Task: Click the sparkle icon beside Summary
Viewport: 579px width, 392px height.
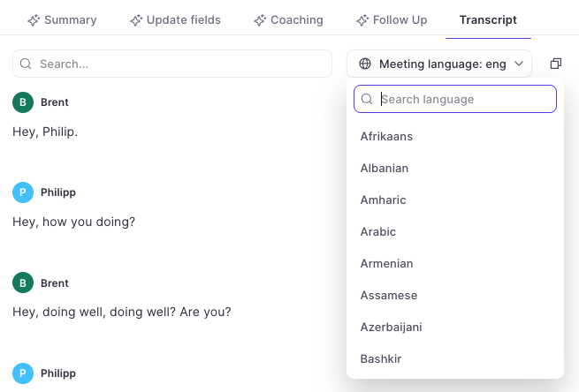Action: pos(34,20)
